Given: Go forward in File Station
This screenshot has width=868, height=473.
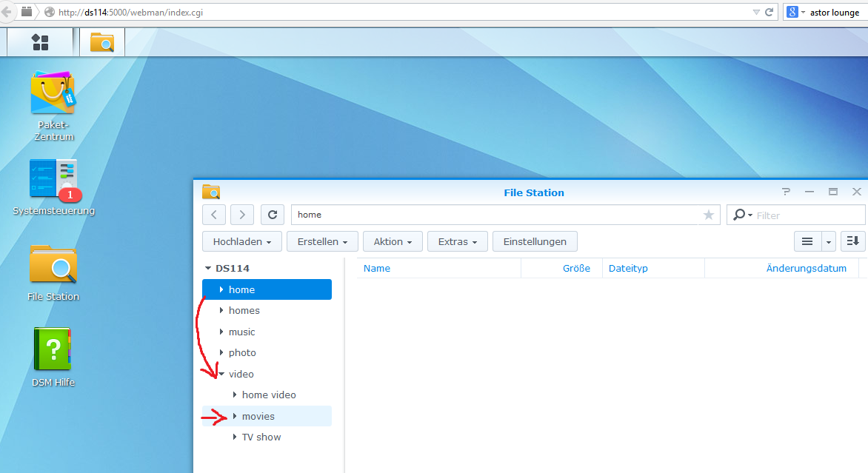Looking at the screenshot, I should (242, 215).
